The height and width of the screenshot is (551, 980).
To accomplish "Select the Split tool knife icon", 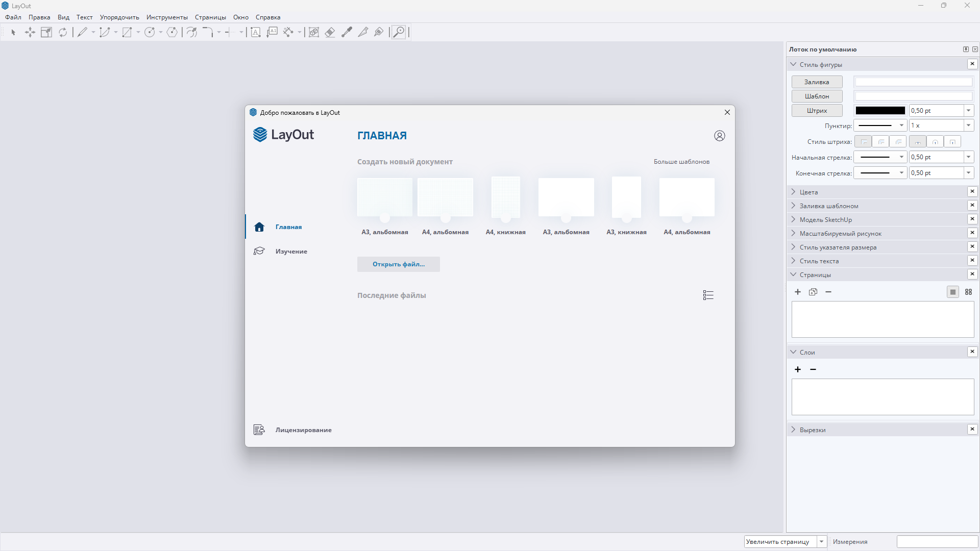I will point(363,32).
